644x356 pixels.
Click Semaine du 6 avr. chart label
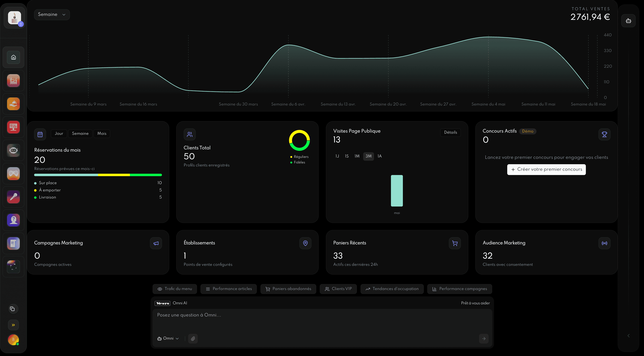[x=288, y=104]
